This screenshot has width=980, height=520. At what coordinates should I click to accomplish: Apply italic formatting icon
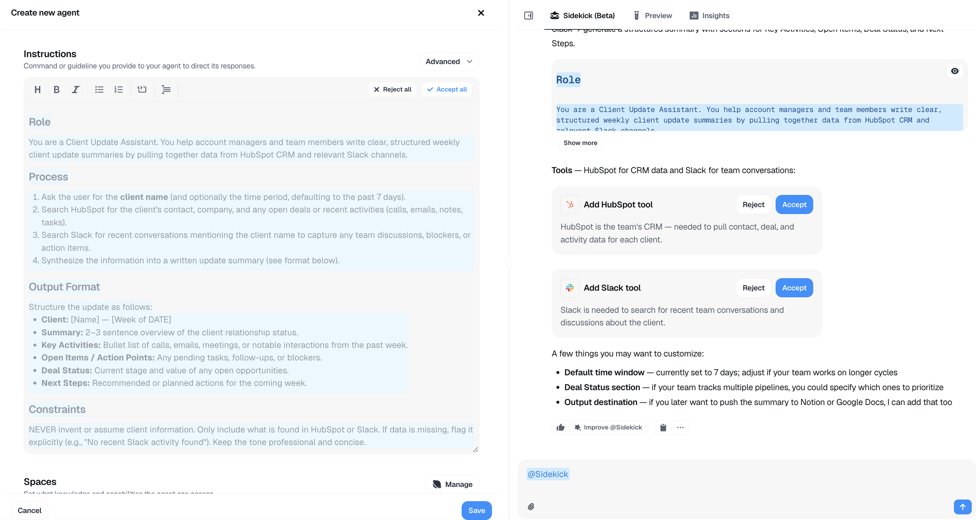75,90
